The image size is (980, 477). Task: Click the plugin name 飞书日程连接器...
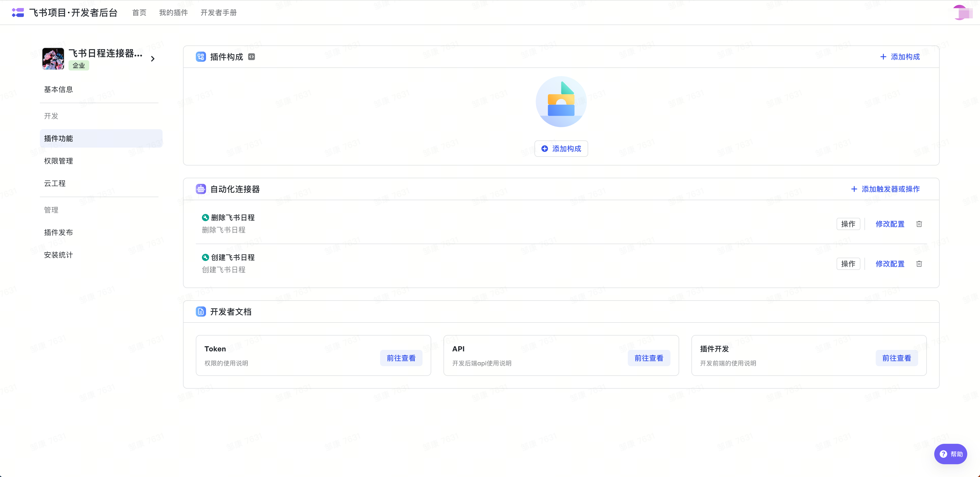106,53
